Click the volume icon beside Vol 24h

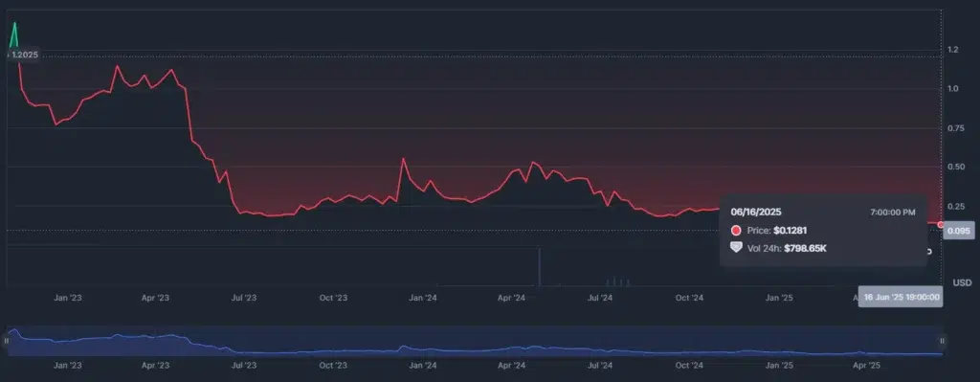click(736, 248)
